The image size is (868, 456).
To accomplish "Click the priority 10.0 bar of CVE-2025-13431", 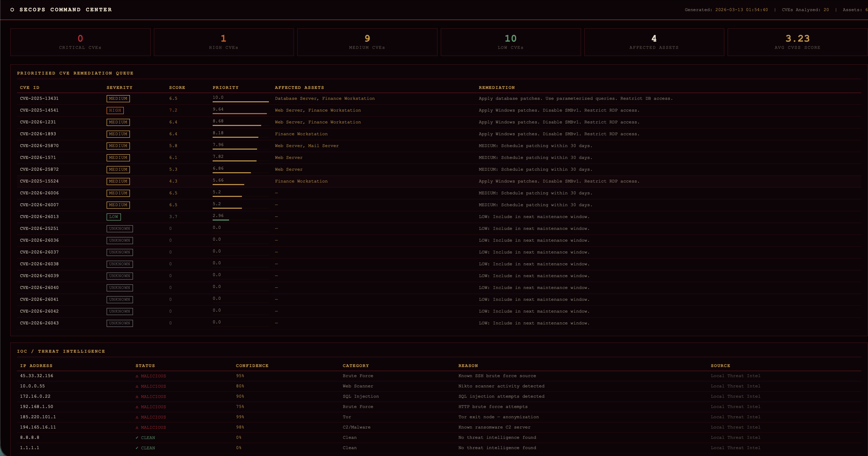I will coord(241,102).
